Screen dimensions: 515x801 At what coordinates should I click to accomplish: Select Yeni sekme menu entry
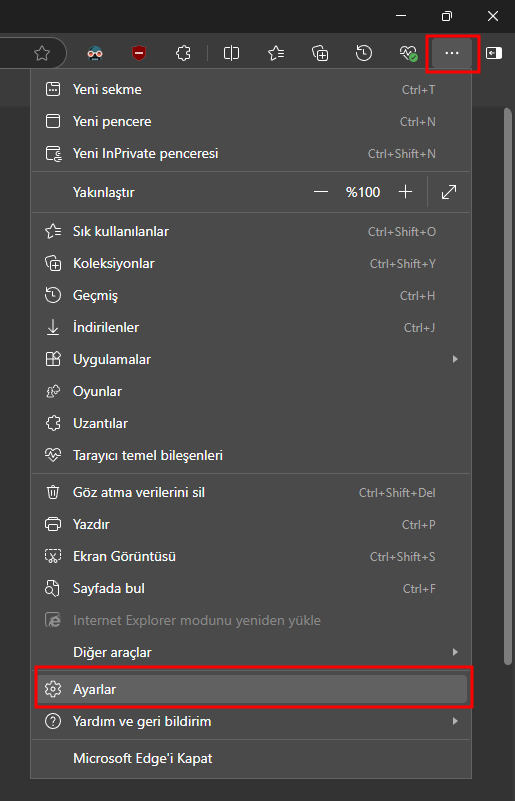coord(250,89)
